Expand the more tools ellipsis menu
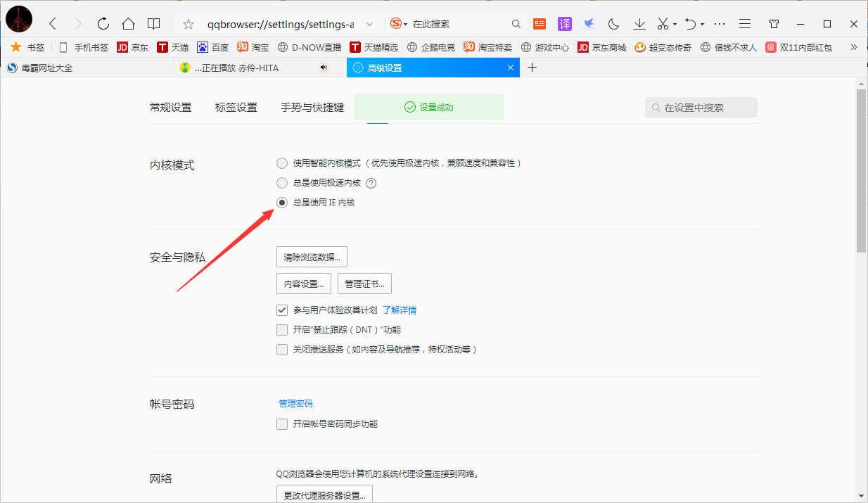This screenshot has height=503, width=868. coord(719,23)
